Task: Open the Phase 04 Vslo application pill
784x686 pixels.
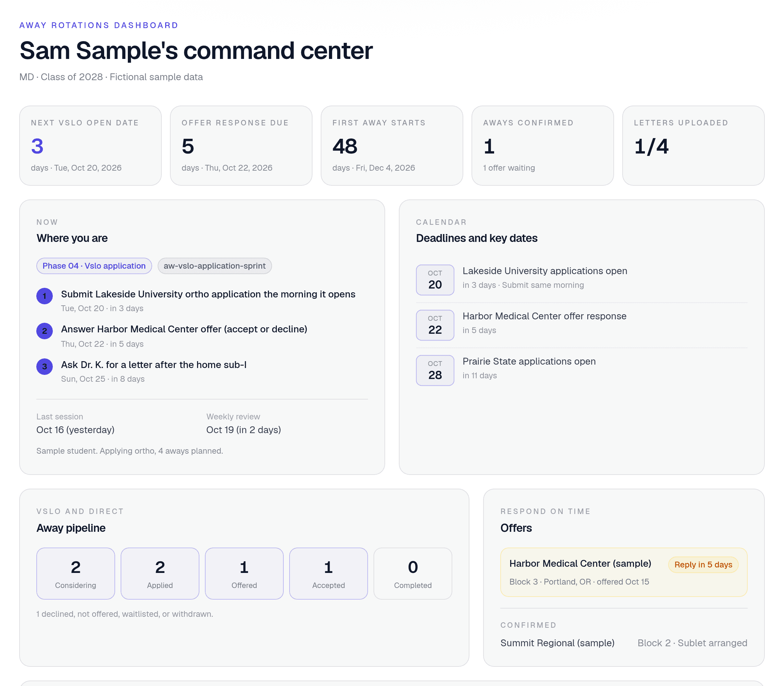Action: coord(94,266)
